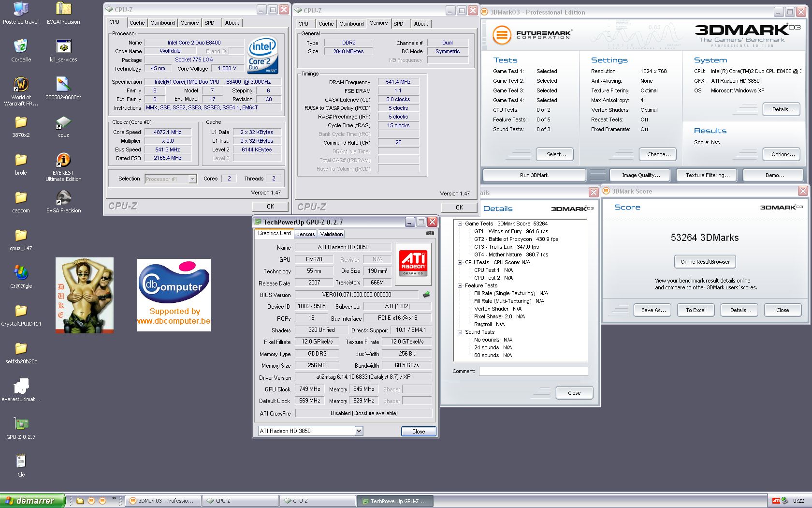Expand quick launch overflow chevron on taskbar
This screenshot has width=812, height=508.
coord(114,498)
